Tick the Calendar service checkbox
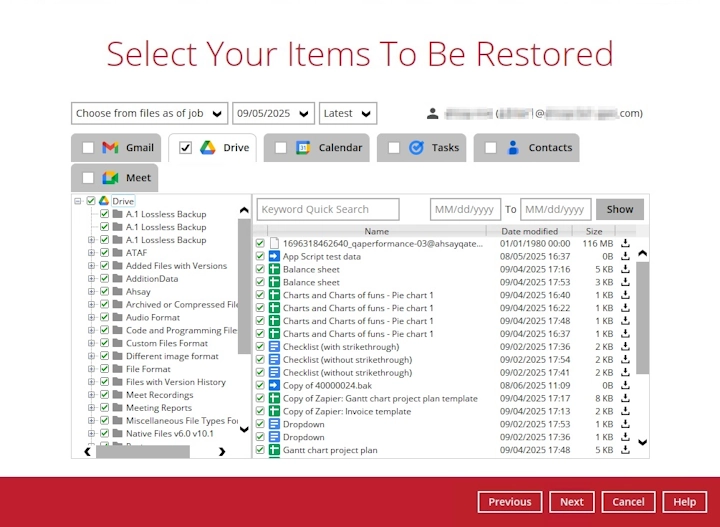 tap(281, 148)
